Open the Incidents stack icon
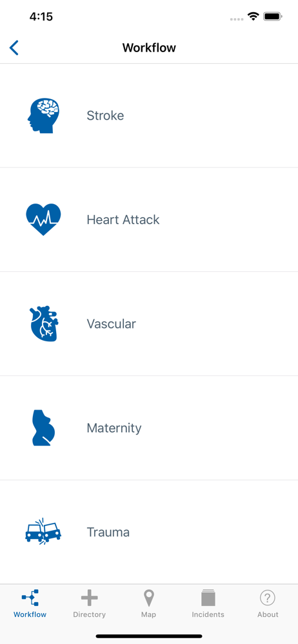This screenshot has width=298, height=644. [x=208, y=598]
